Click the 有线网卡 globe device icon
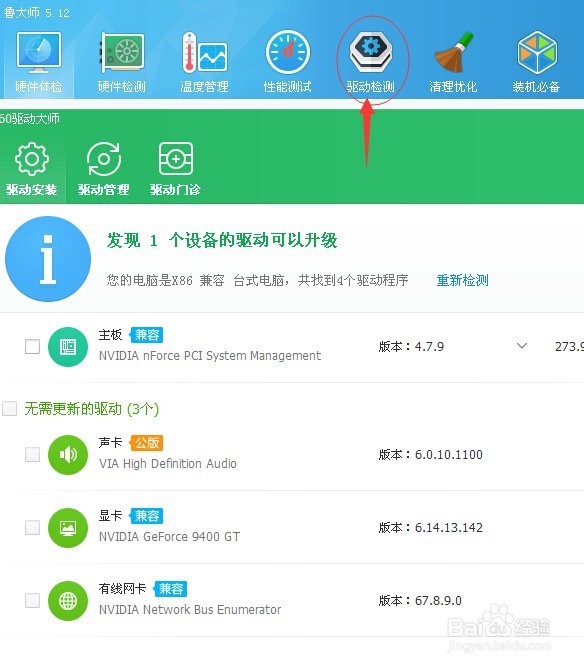The image size is (584, 666). 68,601
